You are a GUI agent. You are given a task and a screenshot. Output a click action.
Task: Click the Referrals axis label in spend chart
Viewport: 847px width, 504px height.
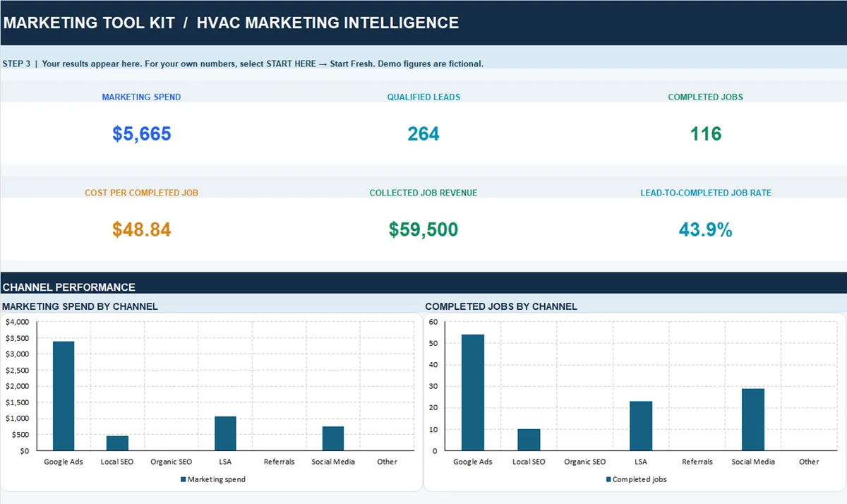[280, 462]
